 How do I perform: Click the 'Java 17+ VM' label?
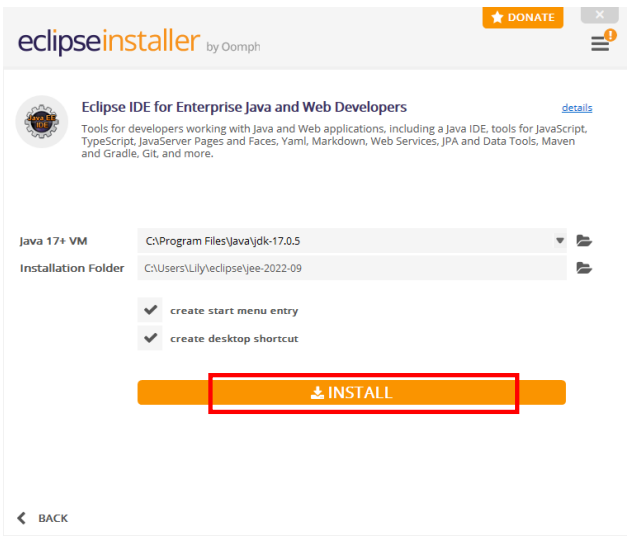[53, 241]
